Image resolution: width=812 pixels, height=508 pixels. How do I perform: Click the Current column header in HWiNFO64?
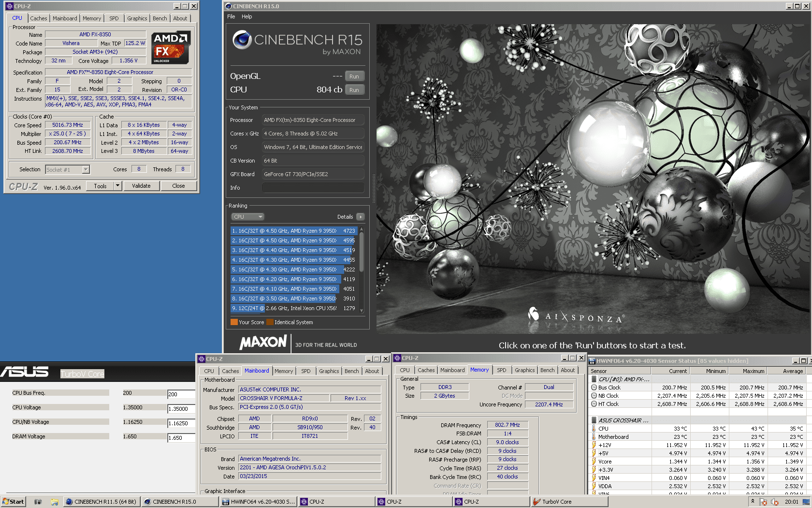click(670, 371)
